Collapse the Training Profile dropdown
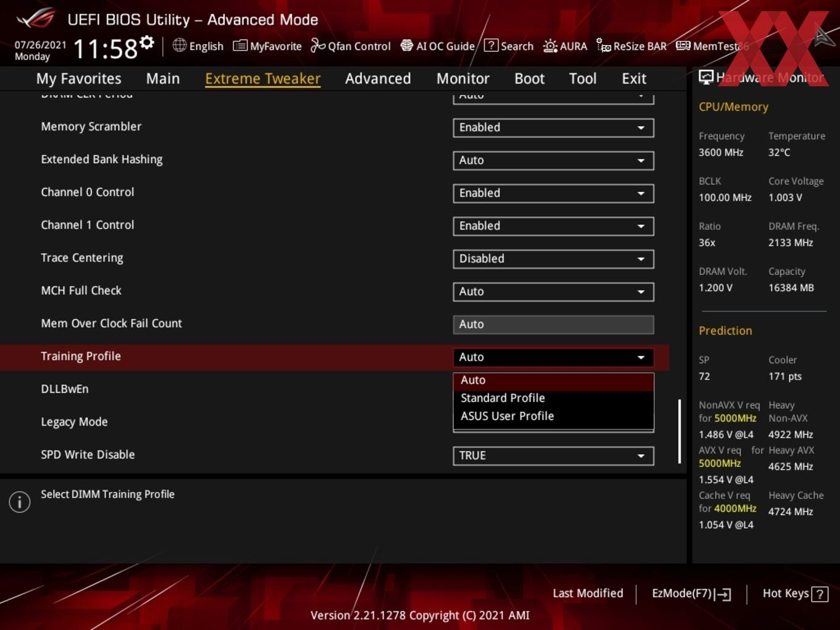Viewport: 840px width, 630px height. [x=553, y=357]
